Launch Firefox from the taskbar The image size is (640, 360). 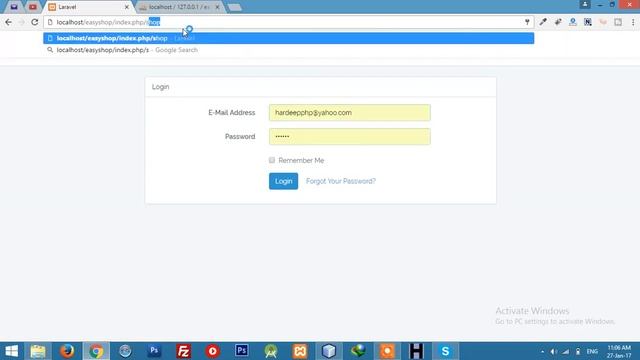coord(67,351)
